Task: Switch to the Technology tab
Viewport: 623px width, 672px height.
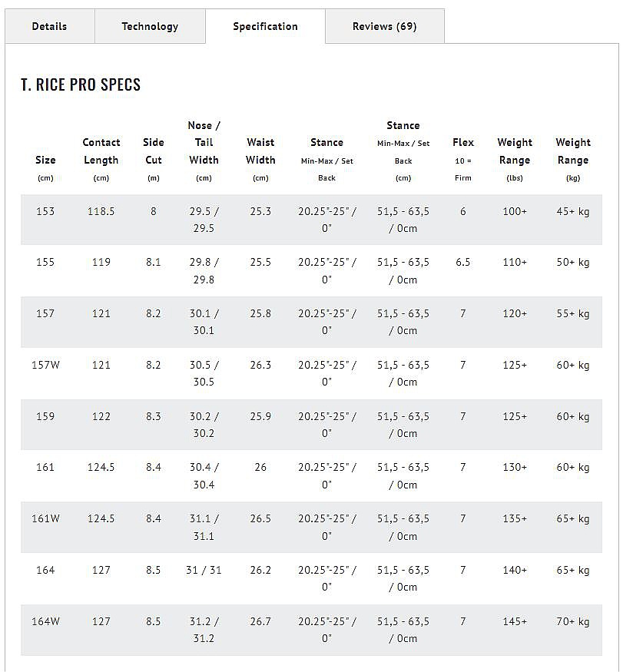Action: click(x=150, y=26)
